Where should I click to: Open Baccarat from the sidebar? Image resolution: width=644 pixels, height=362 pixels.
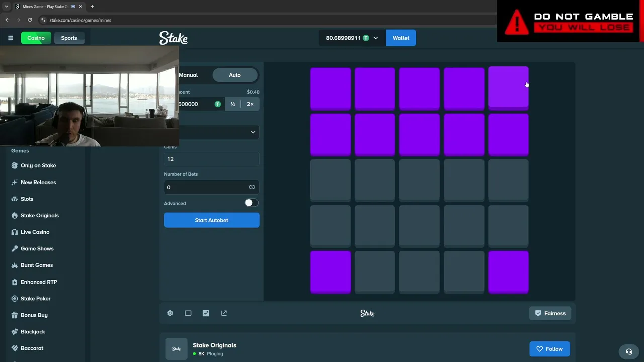coord(32,348)
